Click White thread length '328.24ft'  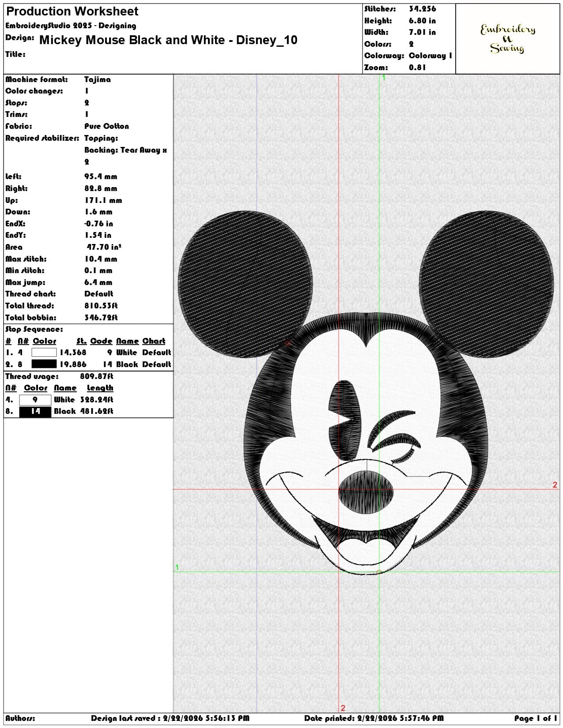point(97,400)
